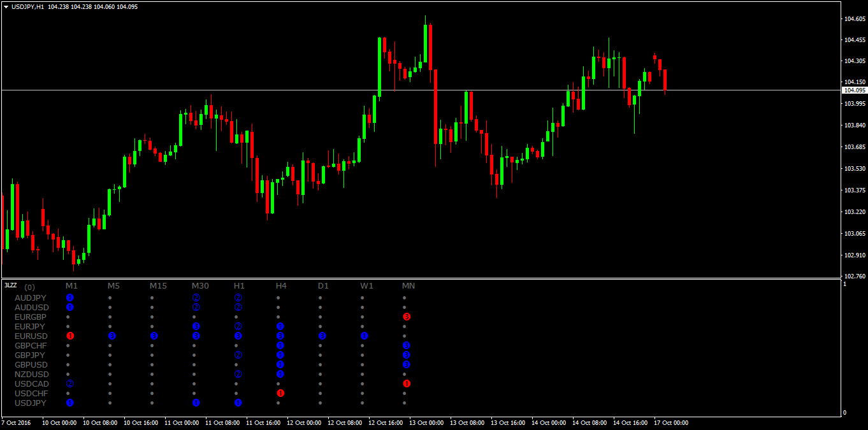
Task: Click the M30 timeframe column header
Action: coord(200,285)
